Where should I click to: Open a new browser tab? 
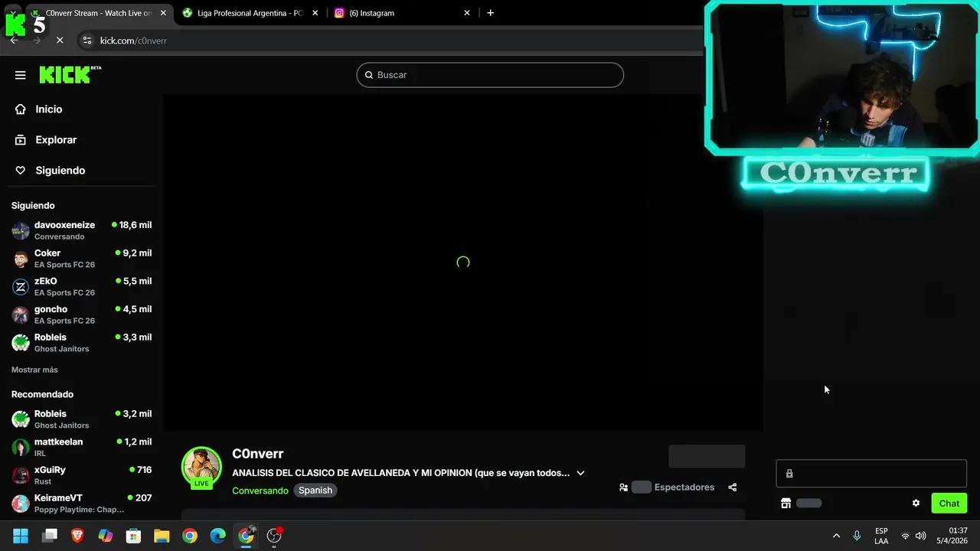click(x=490, y=13)
